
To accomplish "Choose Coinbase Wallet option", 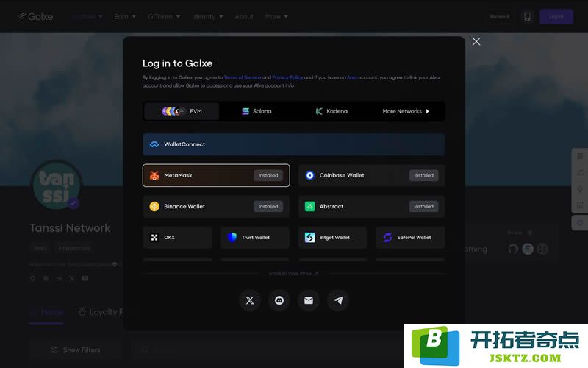I will point(371,175).
